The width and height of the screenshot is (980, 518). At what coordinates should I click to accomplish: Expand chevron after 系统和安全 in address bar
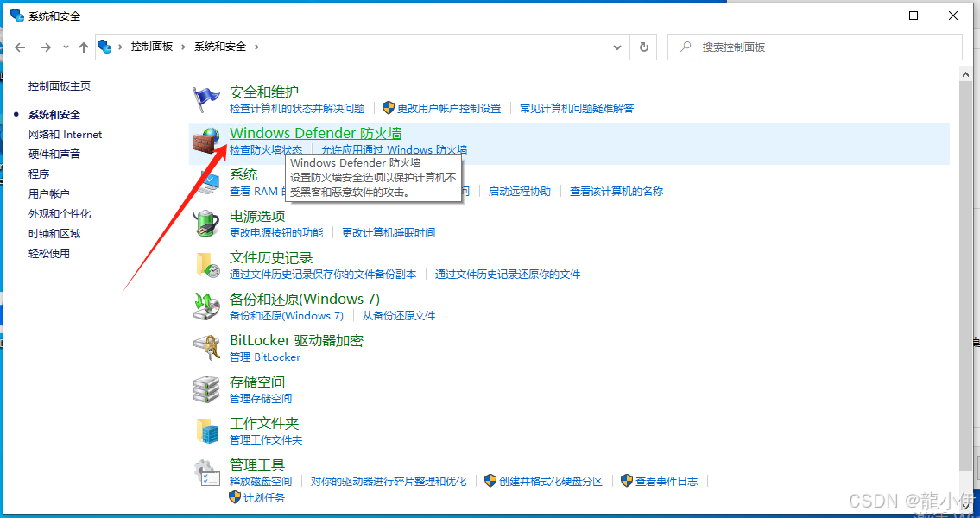point(256,47)
